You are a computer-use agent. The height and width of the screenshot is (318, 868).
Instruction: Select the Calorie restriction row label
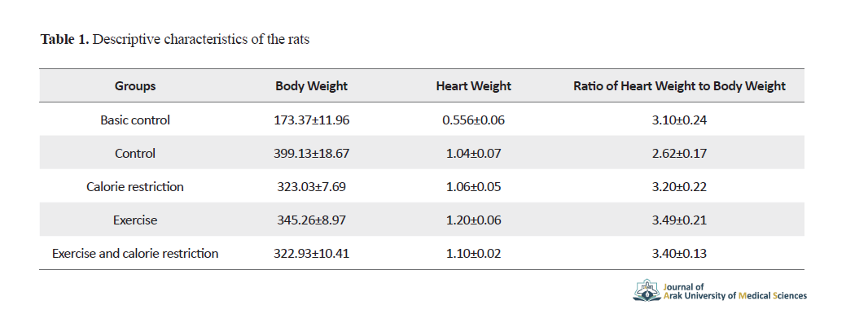[x=135, y=187]
